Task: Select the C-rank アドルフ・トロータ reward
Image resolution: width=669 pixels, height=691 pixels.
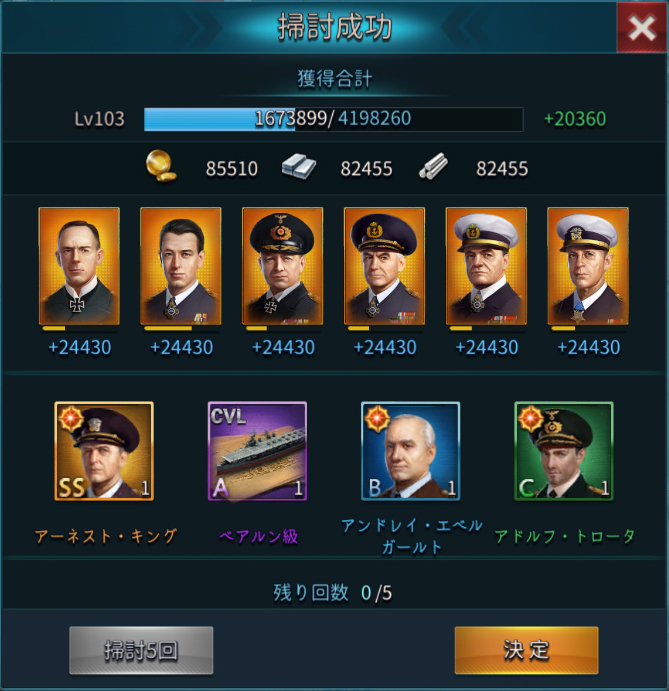Action: click(x=564, y=451)
